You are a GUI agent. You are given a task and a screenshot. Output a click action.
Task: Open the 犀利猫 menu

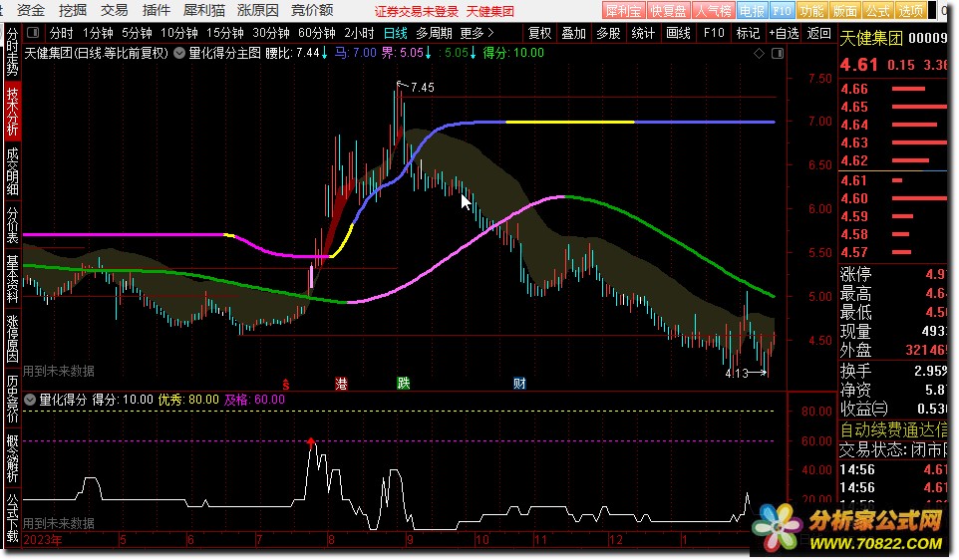204,10
